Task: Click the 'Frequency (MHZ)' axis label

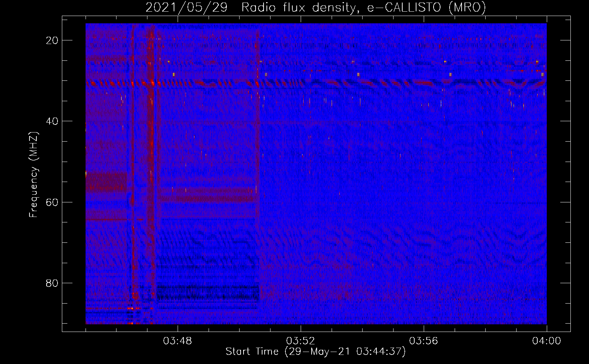Action: point(33,175)
